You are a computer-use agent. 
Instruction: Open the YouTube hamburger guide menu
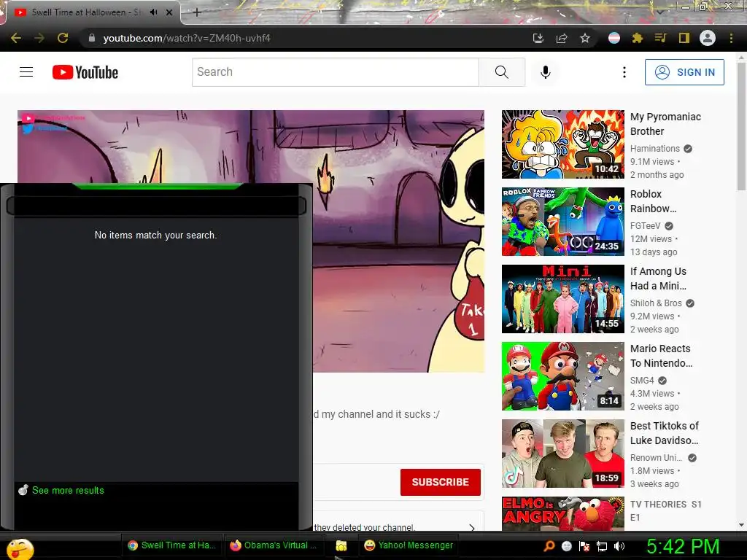point(26,72)
